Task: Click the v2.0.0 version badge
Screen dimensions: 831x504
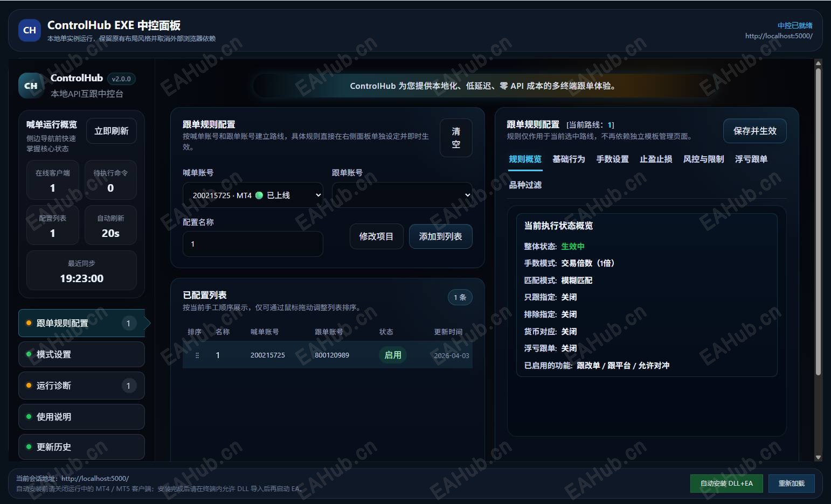Action: [x=121, y=79]
